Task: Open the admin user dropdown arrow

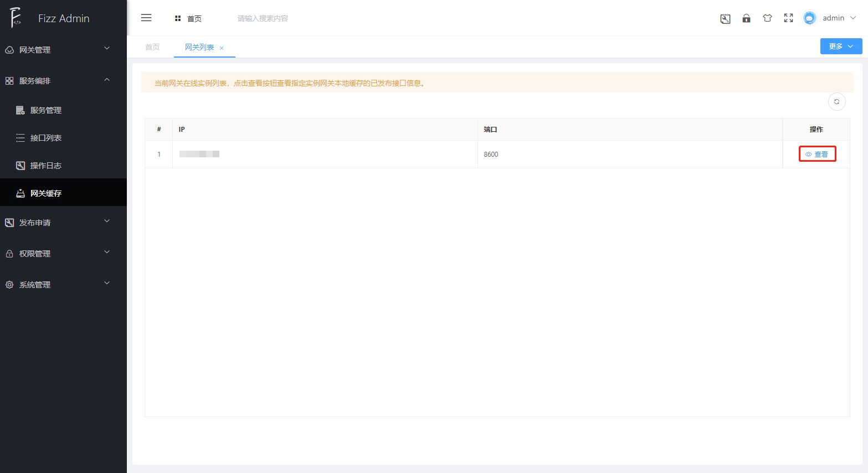Action: pos(853,18)
